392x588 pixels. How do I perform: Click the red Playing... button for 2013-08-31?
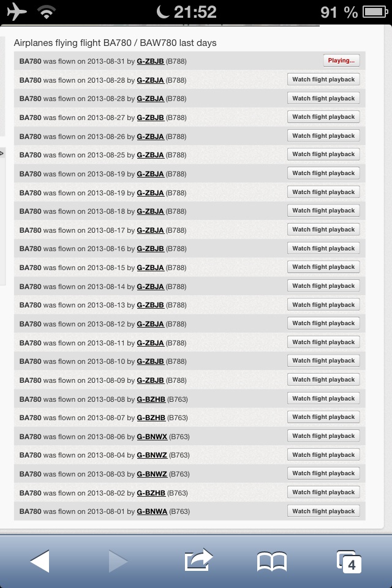point(341,61)
